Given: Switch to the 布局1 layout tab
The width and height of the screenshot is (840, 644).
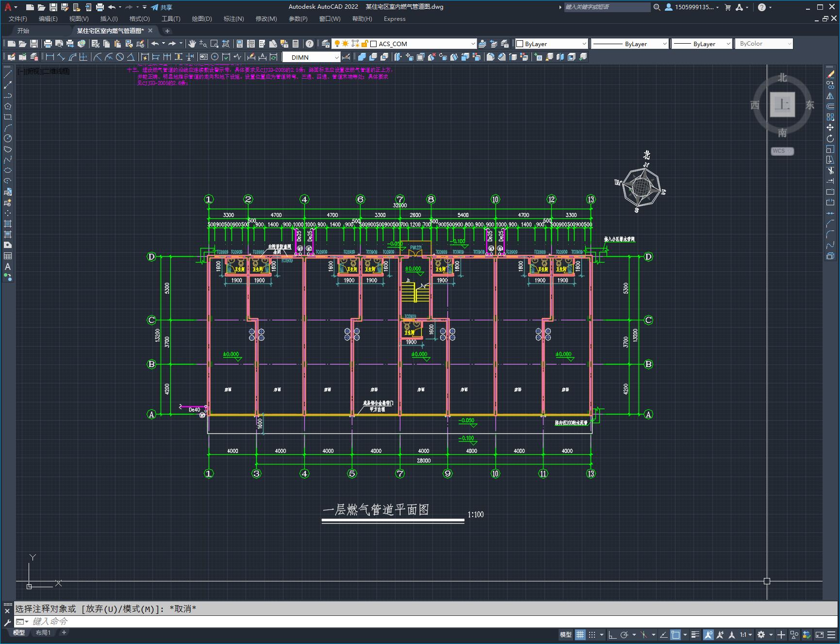Looking at the screenshot, I should (x=43, y=632).
